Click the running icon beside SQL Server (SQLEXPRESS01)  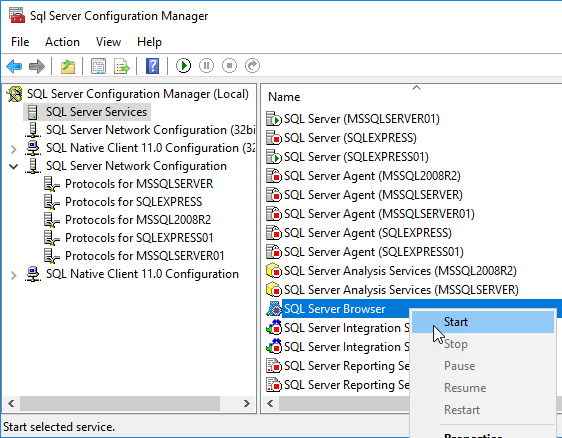coord(274,157)
